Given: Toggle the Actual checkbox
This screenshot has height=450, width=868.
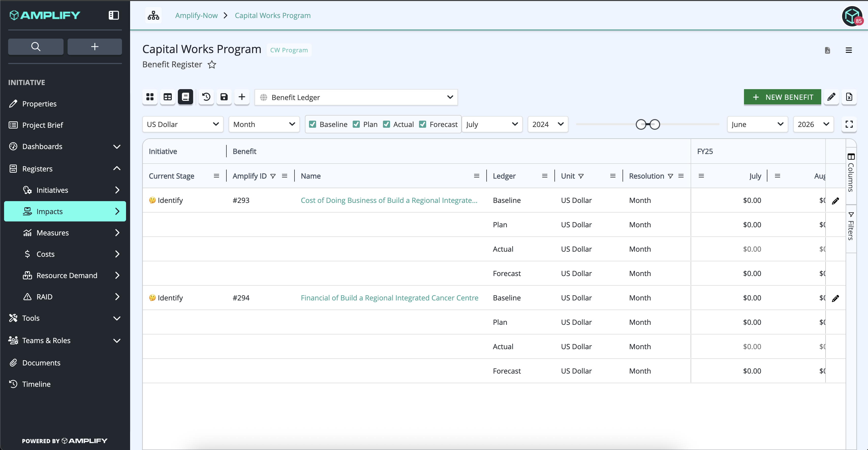Looking at the screenshot, I should pos(386,124).
